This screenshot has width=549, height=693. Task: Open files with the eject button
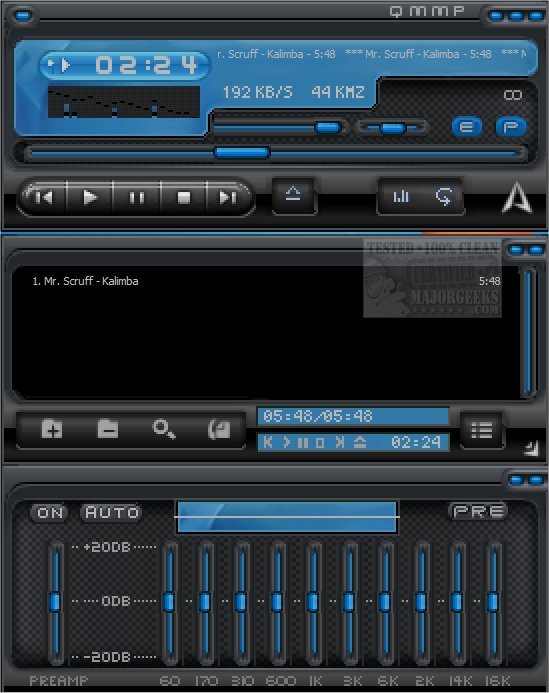tap(293, 195)
